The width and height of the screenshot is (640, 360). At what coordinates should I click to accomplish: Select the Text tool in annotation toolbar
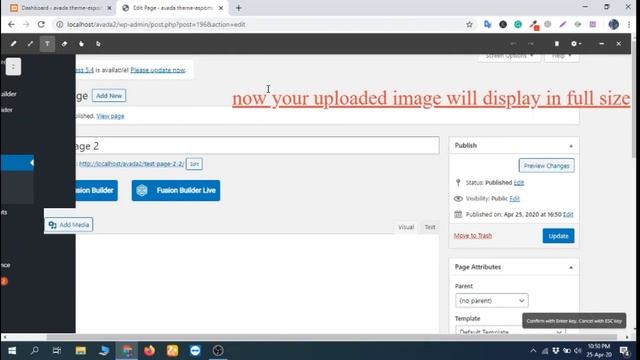pos(47,44)
